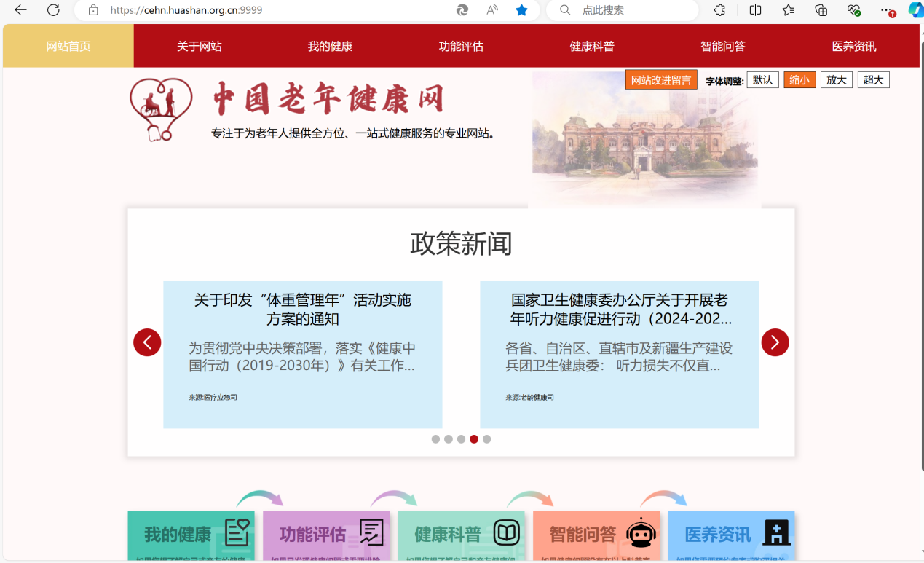Refresh the page with reload button
The height and width of the screenshot is (563, 924).
click(53, 10)
